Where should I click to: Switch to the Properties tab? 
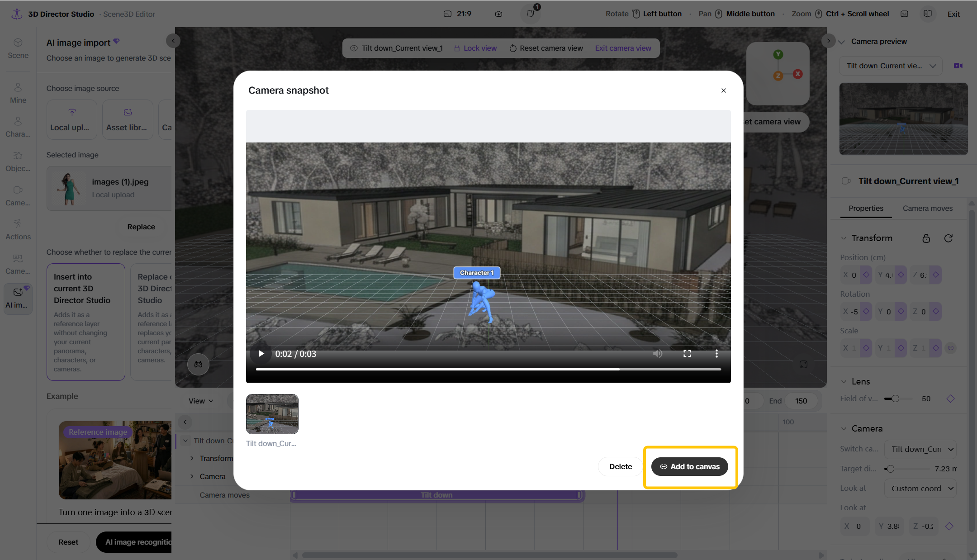pos(866,208)
